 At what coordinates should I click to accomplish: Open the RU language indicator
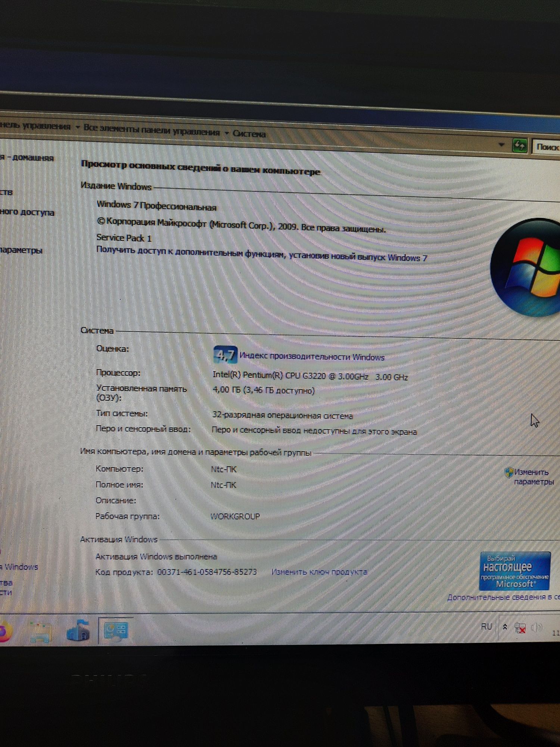point(486,626)
